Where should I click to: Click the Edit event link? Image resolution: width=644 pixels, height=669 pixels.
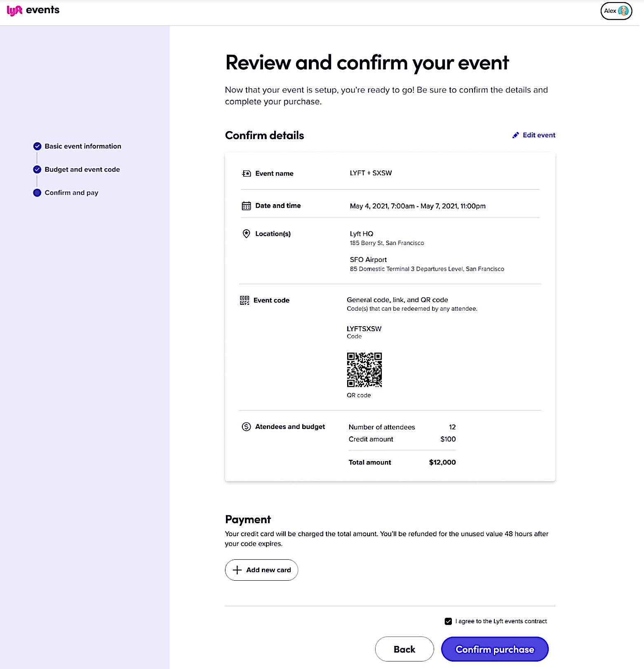click(x=538, y=135)
